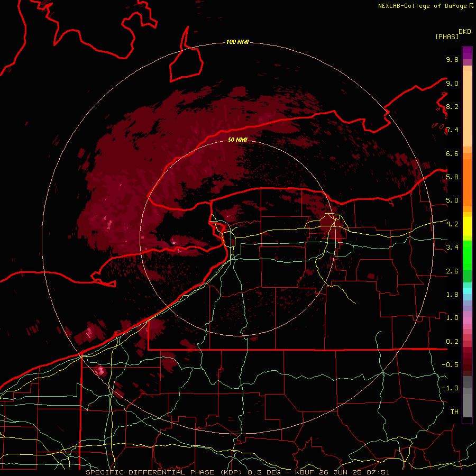Select the 2.6 value on the scale
Viewport: 476px width, 476px height.
click(x=452, y=271)
